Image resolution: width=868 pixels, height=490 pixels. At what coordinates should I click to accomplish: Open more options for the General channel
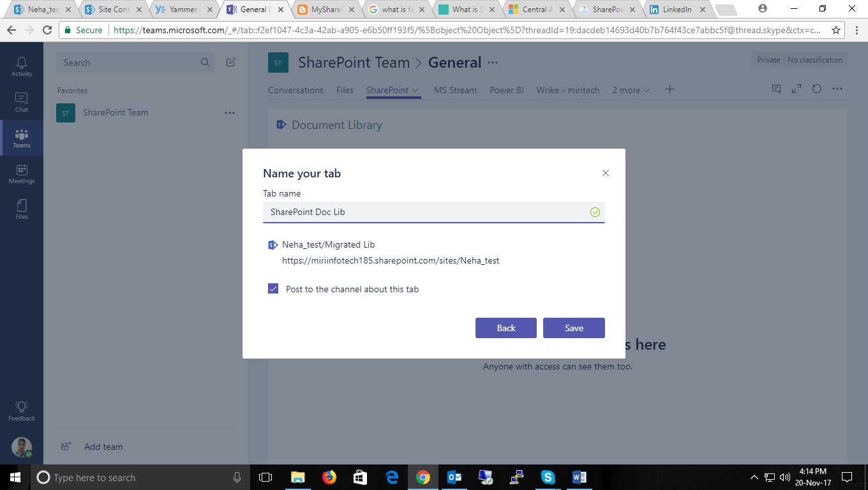click(x=491, y=62)
